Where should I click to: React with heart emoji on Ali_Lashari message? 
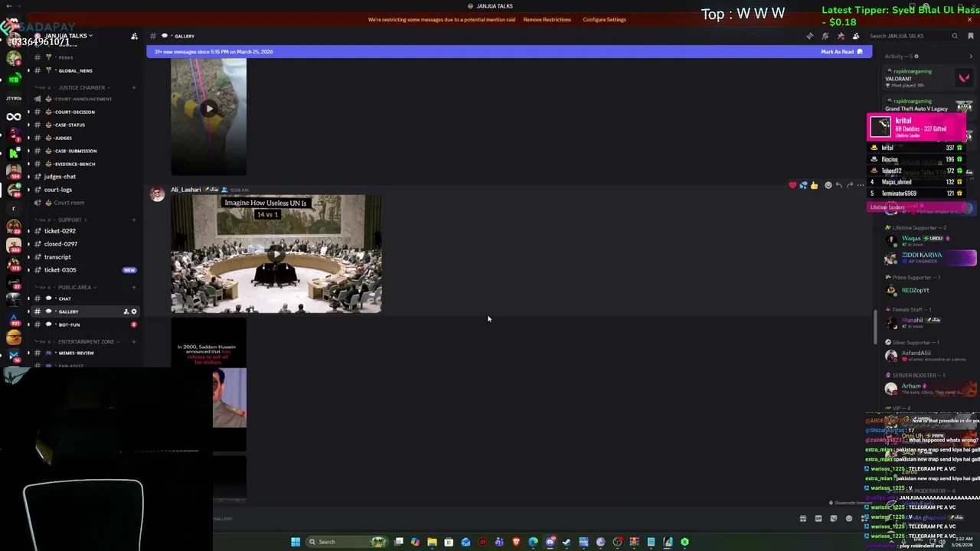[792, 185]
